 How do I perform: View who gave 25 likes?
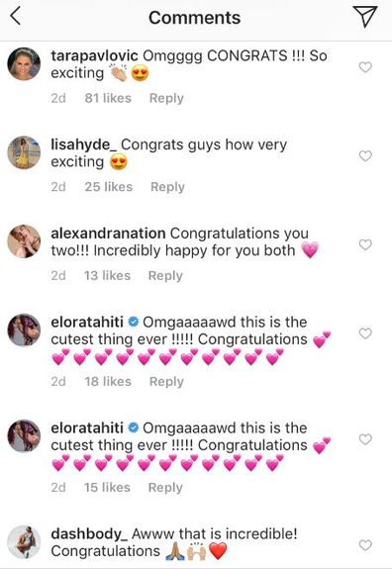coord(109,186)
